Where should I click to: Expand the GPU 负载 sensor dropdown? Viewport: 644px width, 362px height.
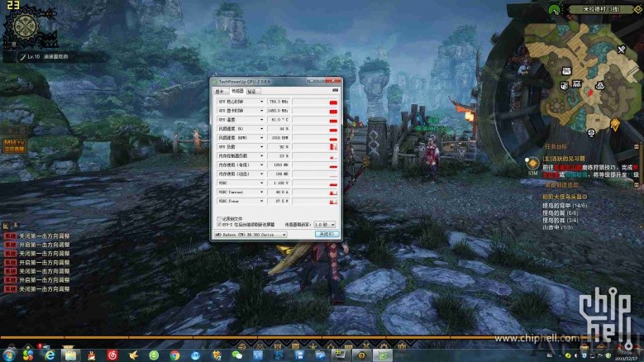pyautogui.click(x=261, y=147)
